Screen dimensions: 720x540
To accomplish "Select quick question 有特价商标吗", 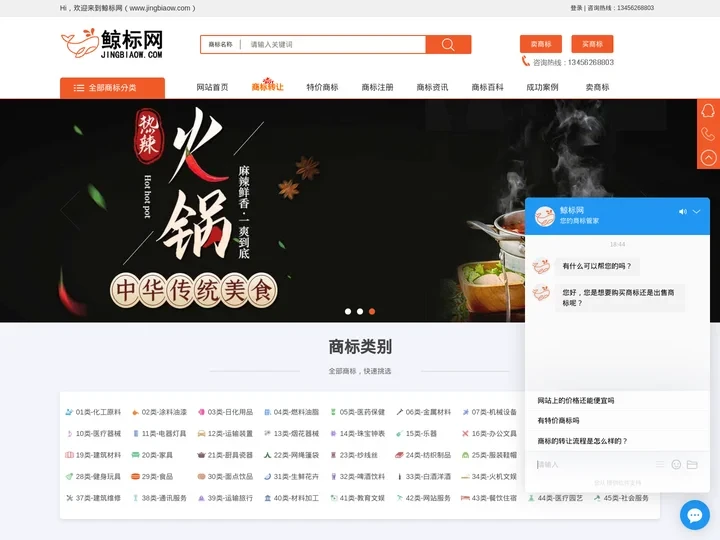I will click(x=558, y=421).
